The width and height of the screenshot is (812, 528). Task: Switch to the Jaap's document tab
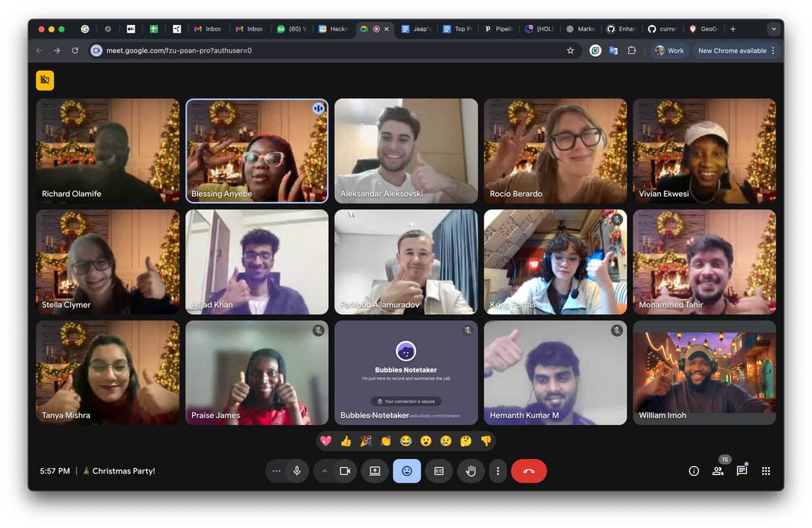click(415, 29)
